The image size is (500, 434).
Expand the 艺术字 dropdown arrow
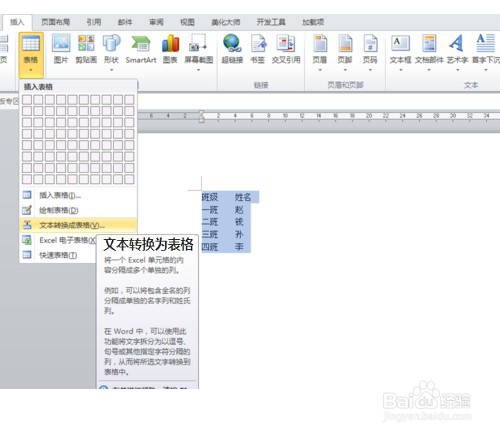pyautogui.click(x=457, y=70)
